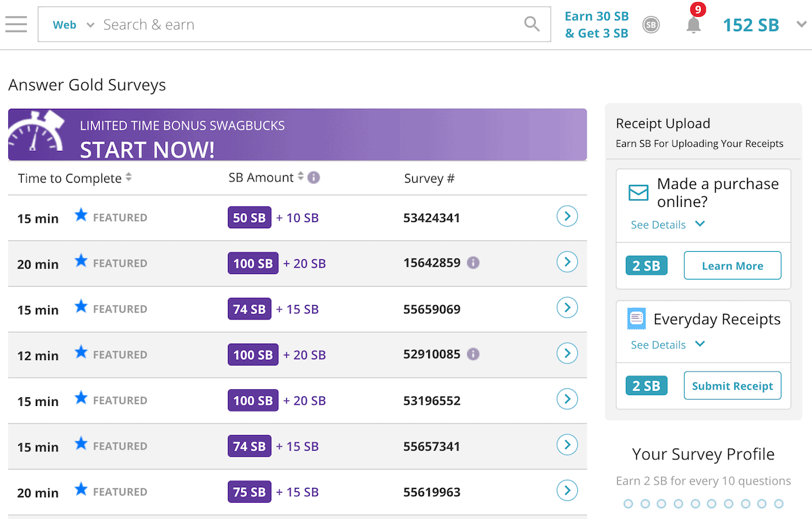Click the Earn 30 SB & Get 3 SB link
Viewport: 812px width, 519px height.
[x=596, y=24]
